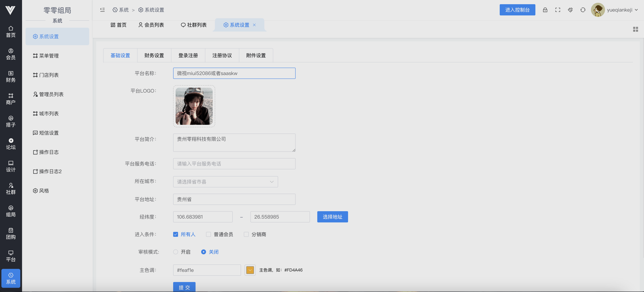Viewport: 644px width, 292px height.
Task: Toggle fullscreen mode icon
Action: pyautogui.click(x=557, y=10)
